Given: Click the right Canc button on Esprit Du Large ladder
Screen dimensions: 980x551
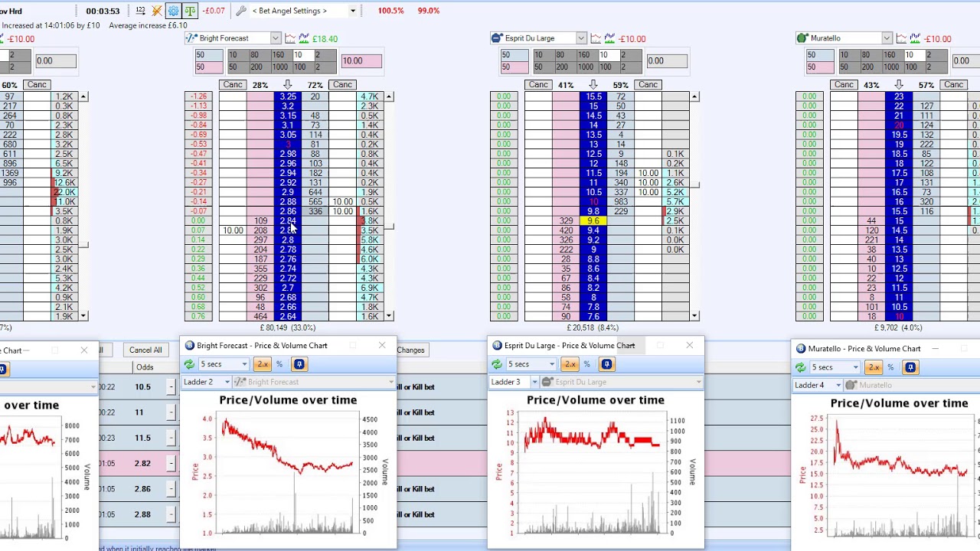Looking at the screenshot, I should pos(648,85).
